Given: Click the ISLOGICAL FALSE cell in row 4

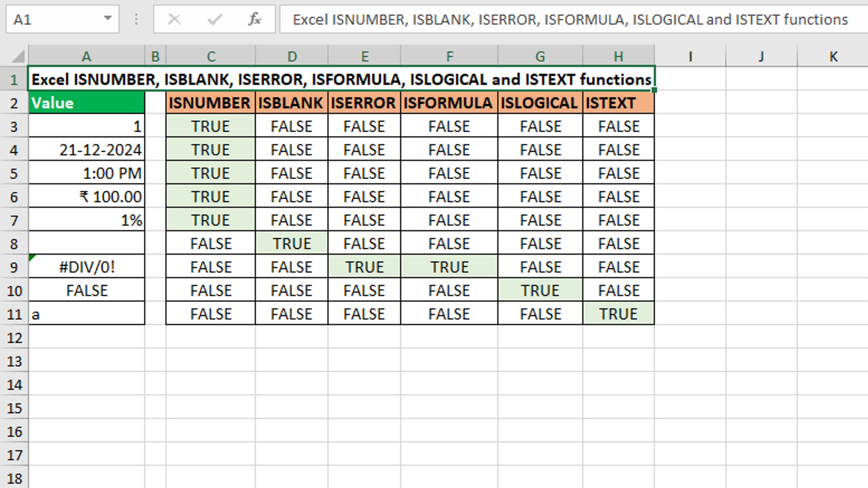Looking at the screenshot, I should click(540, 150).
